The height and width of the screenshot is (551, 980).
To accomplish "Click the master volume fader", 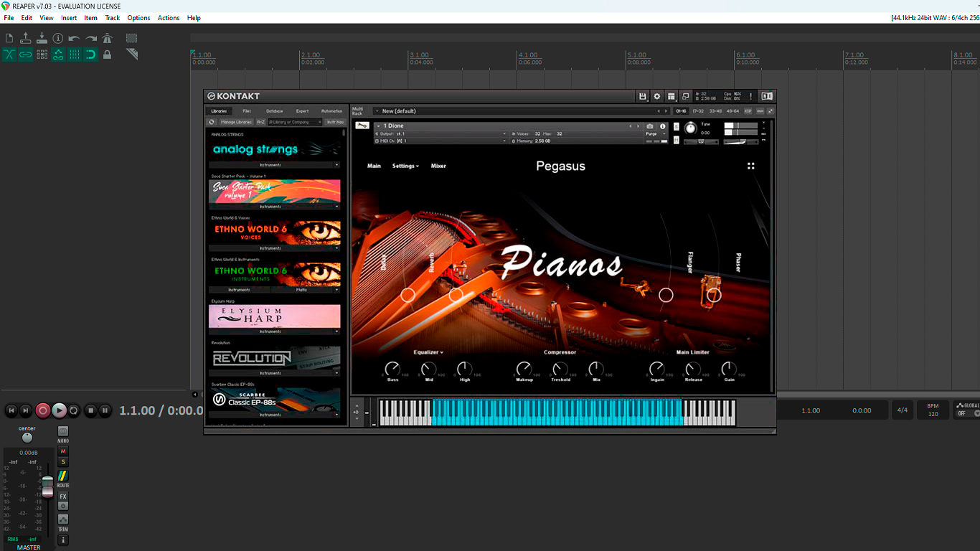I will (47, 486).
